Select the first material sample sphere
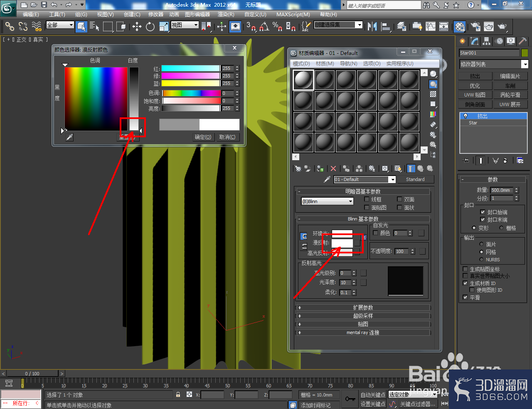The height and width of the screenshot is (409, 532). click(303, 79)
